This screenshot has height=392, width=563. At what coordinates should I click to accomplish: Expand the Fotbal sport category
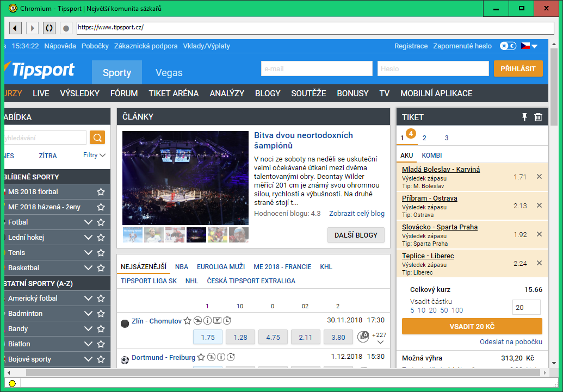88,222
